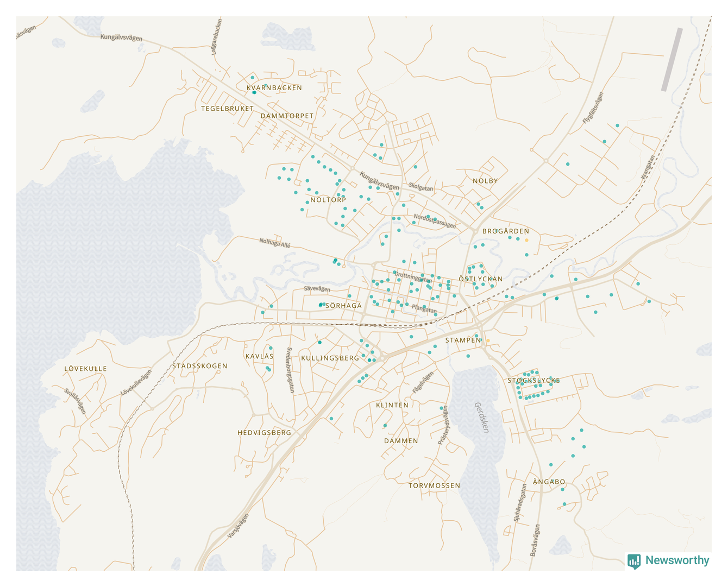The image size is (728, 587).
Task: Click the HEDVIGSBERG neighborhood label
Action: click(264, 433)
